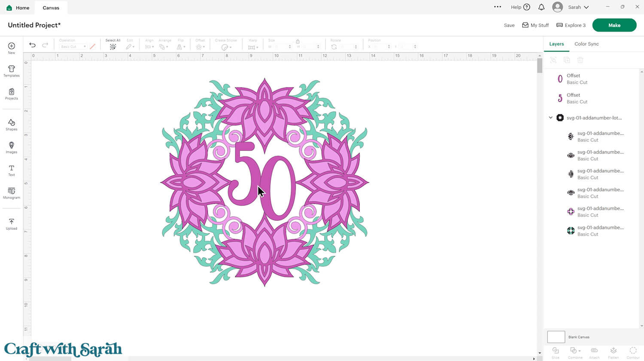Open the Templates tool in sidebar
Screen dimensions: 644x361
pyautogui.click(x=12, y=71)
